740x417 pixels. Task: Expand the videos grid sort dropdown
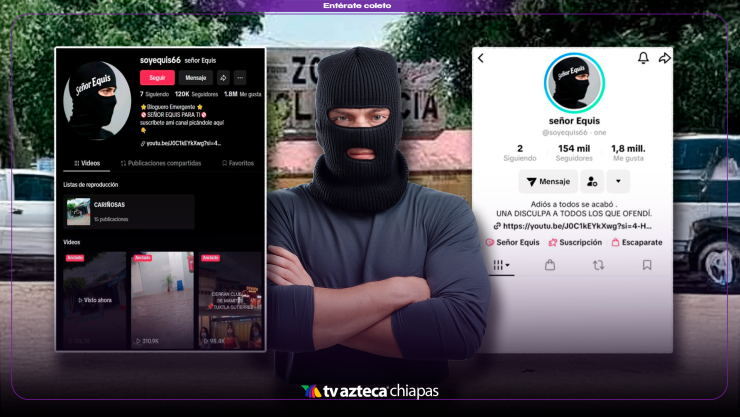point(498,265)
